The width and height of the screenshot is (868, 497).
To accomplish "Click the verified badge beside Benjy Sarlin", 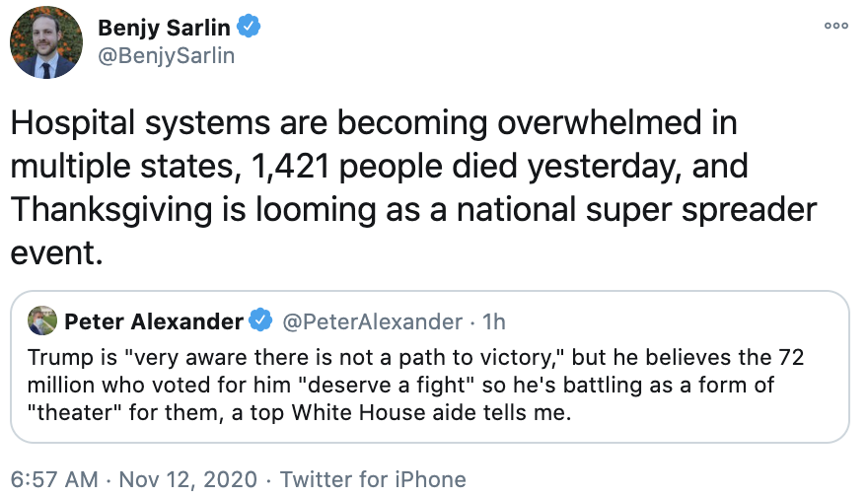I will coord(250,28).
